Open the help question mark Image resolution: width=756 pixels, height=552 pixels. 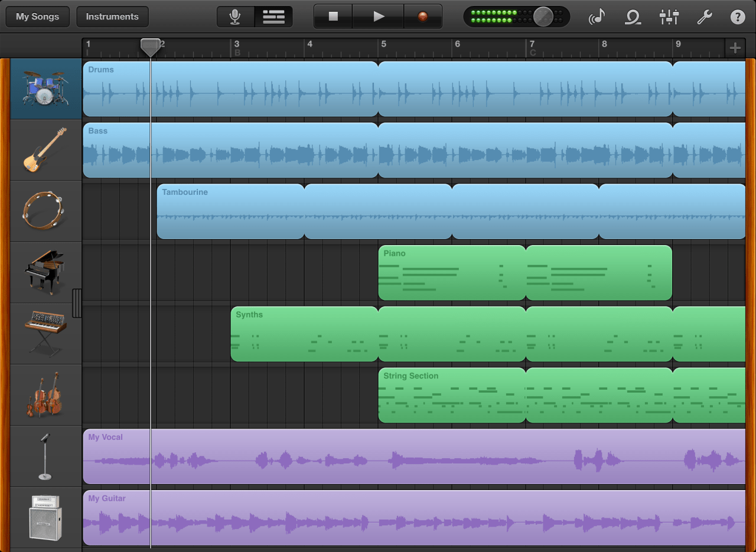pos(737,17)
